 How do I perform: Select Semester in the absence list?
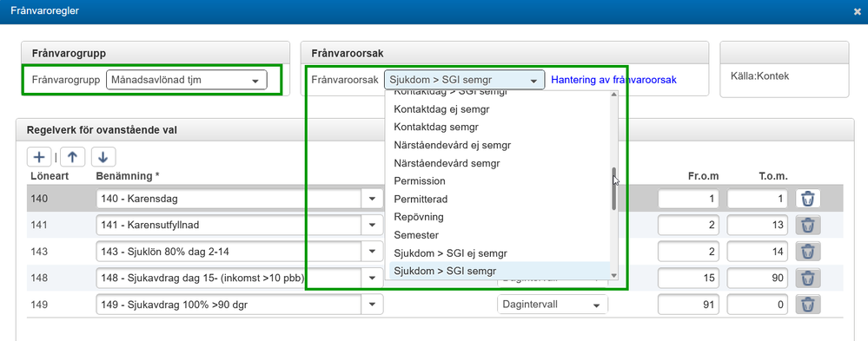tap(500, 235)
